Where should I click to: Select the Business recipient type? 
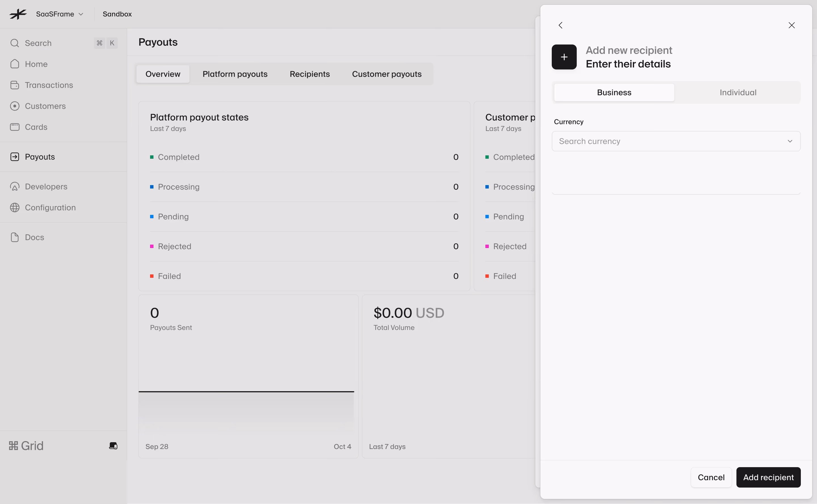pyautogui.click(x=614, y=92)
